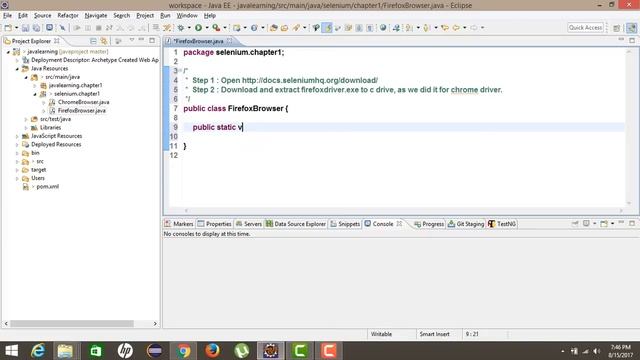640x360 pixels.
Task: Open the Run menu
Action: [x=165, y=16]
